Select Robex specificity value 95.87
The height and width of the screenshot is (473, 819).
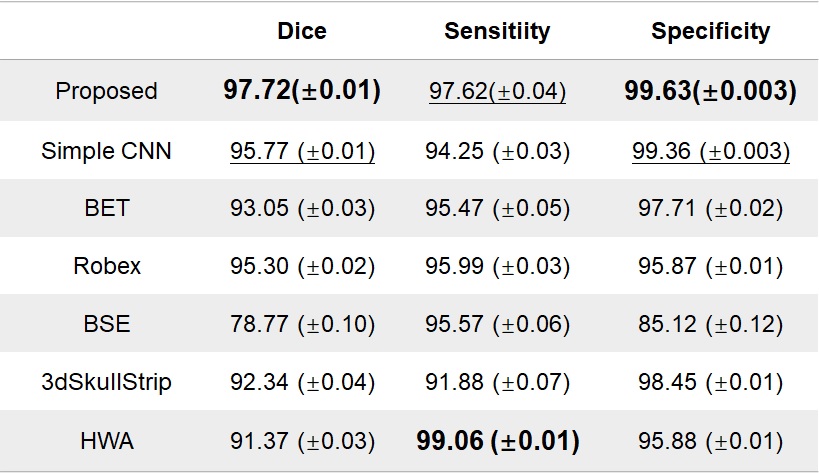[710, 266]
